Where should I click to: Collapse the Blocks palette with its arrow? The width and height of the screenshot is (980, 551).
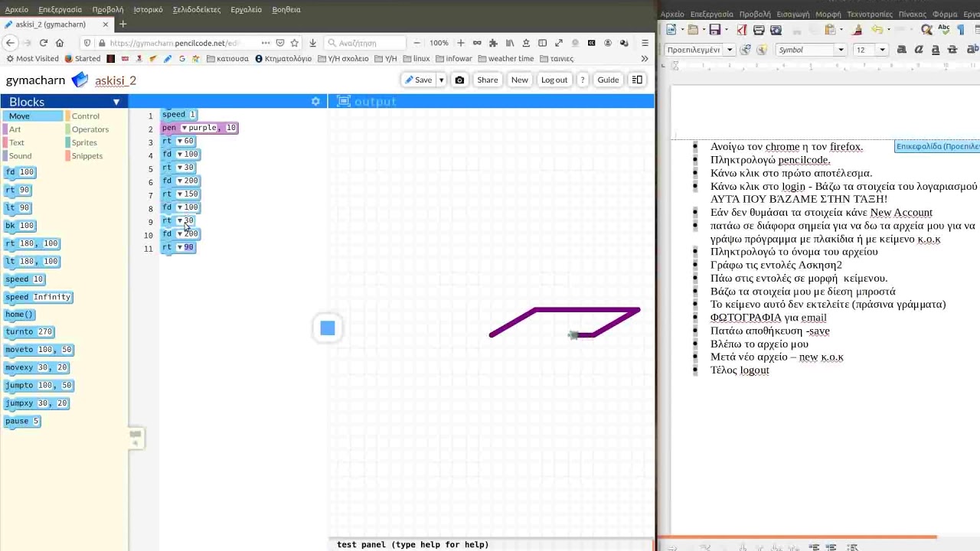[x=116, y=102]
